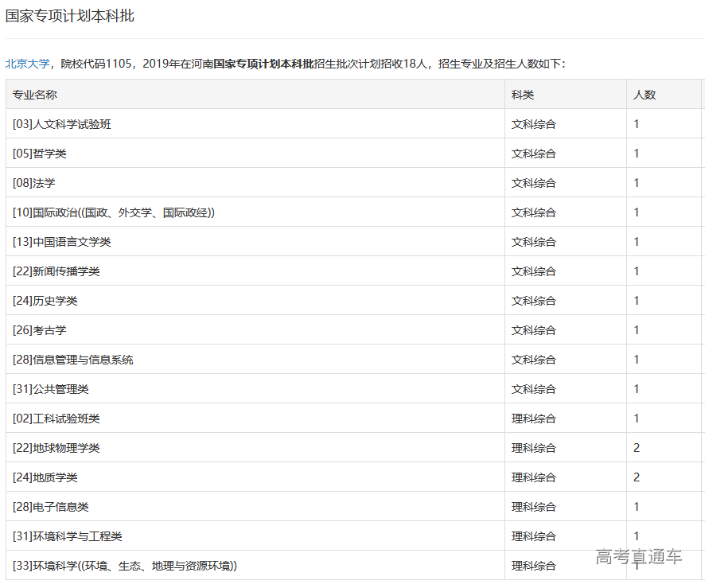Select the [05]哲学类 major cell

tap(40, 154)
